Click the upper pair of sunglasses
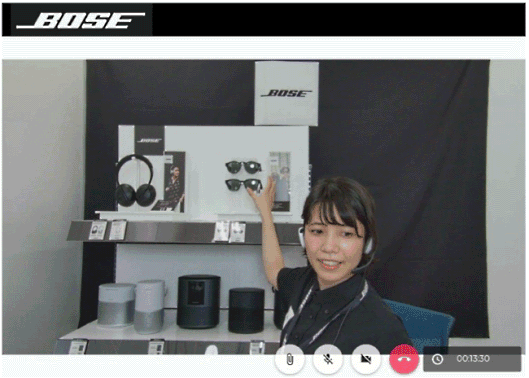The height and width of the screenshot is (378, 529). point(243,167)
